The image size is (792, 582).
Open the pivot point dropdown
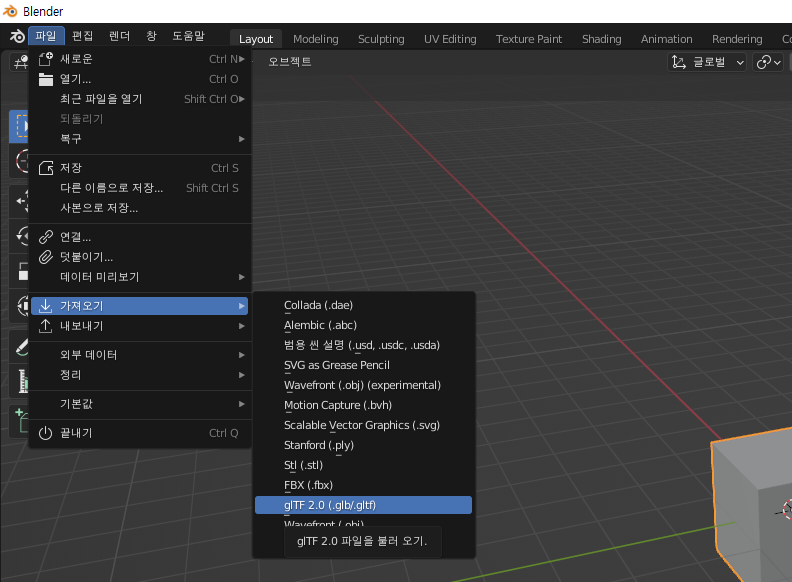tap(768, 62)
